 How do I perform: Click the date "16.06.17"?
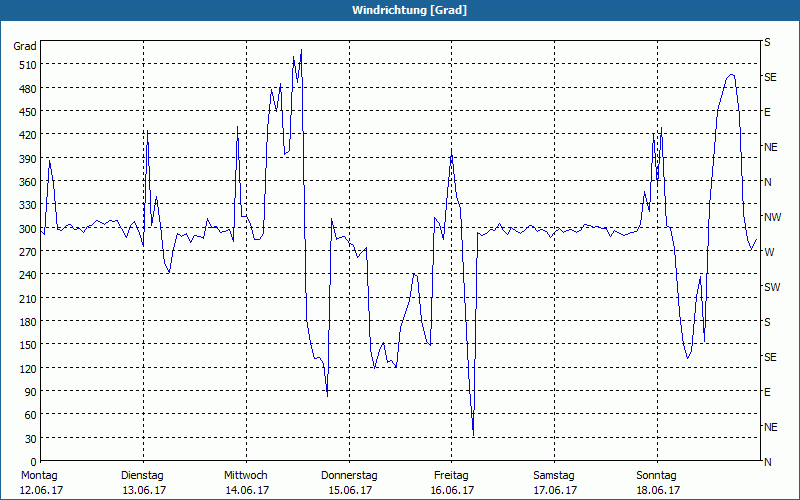tap(453, 491)
